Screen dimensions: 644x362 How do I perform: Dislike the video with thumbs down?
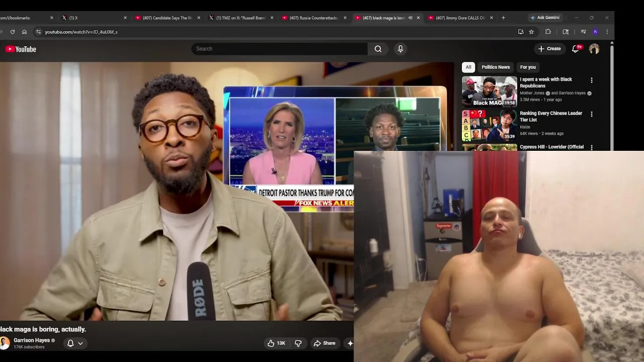pos(298,343)
